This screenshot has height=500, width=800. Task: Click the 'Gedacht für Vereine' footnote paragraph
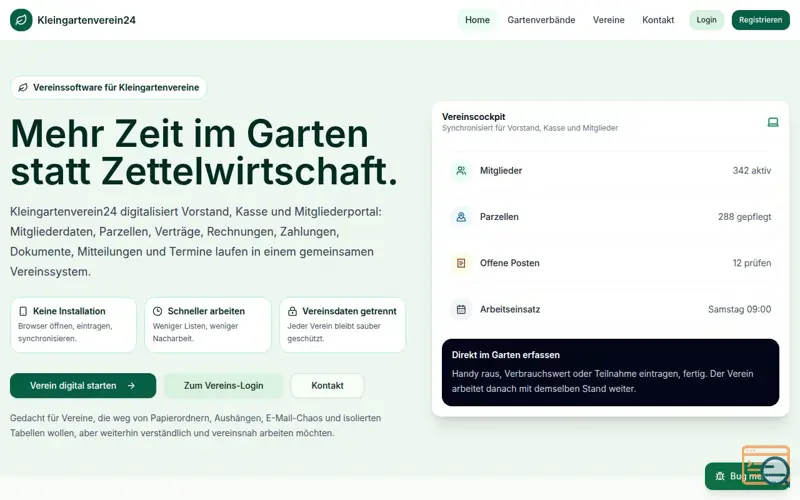click(x=195, y=426)
